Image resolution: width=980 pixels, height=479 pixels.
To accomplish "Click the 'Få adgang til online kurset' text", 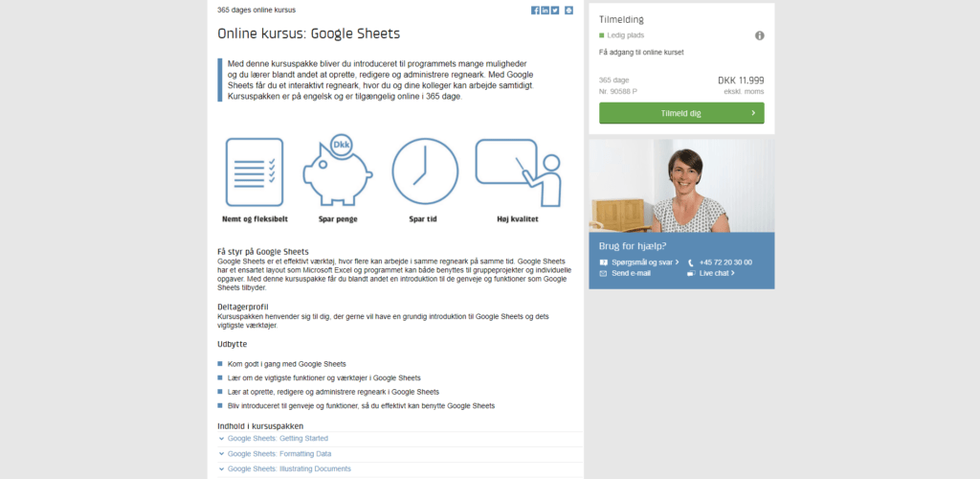I will click(641, 53).
